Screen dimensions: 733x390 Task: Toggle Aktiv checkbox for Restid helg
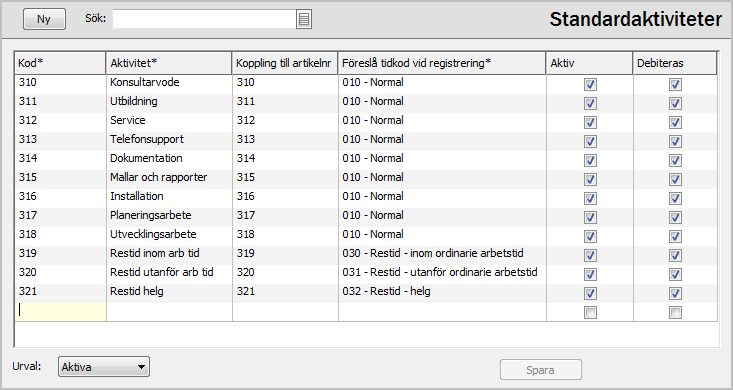tap(590, 293)
